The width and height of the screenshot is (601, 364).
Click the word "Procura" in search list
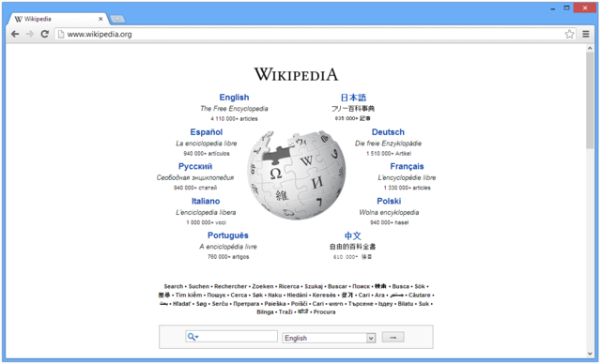[x=324, y=312]
